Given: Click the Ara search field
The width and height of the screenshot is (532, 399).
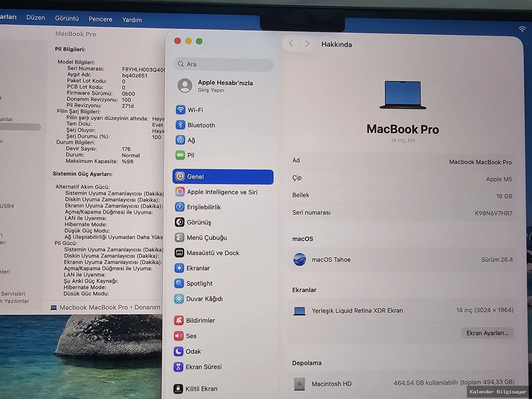Looking at the screenshot, I should tap(223, 64).
